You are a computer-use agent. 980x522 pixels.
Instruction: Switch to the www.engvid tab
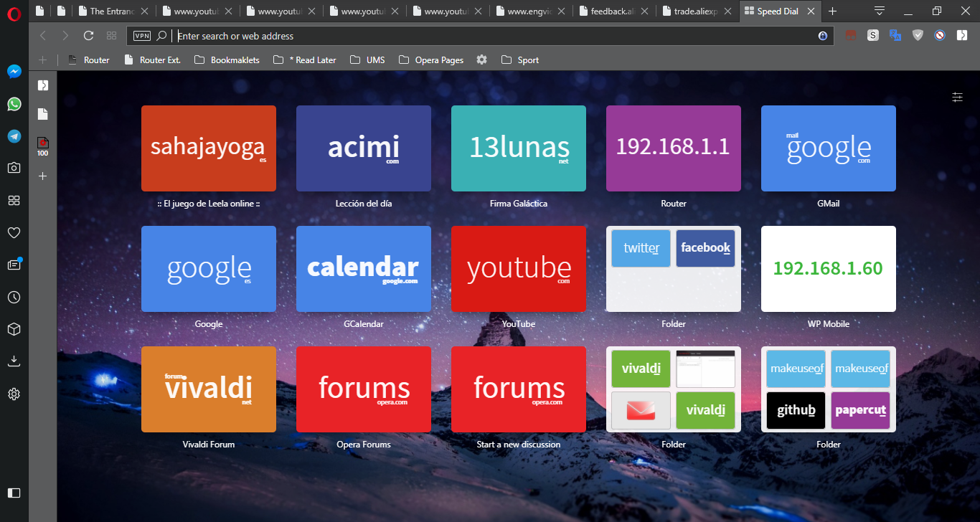point(529,11)
